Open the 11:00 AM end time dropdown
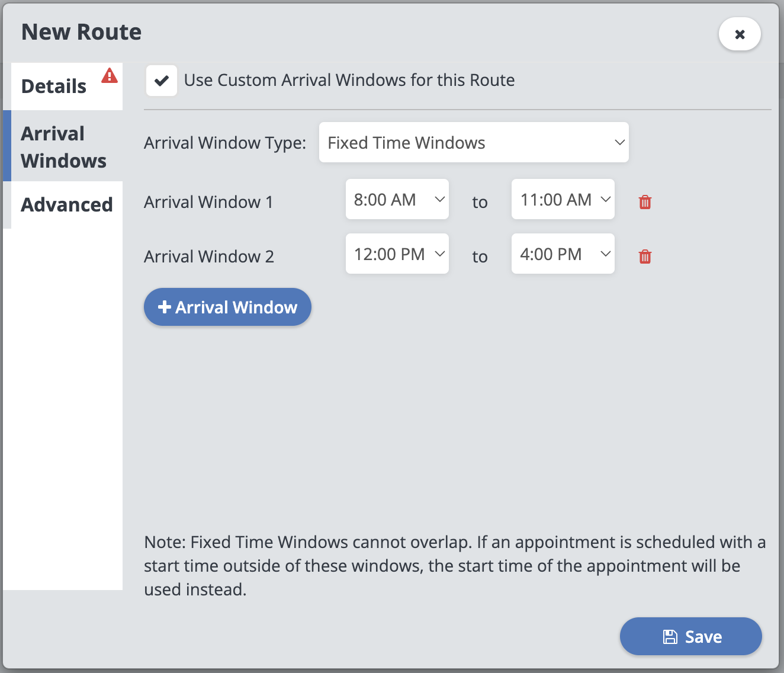 [563, 200]
